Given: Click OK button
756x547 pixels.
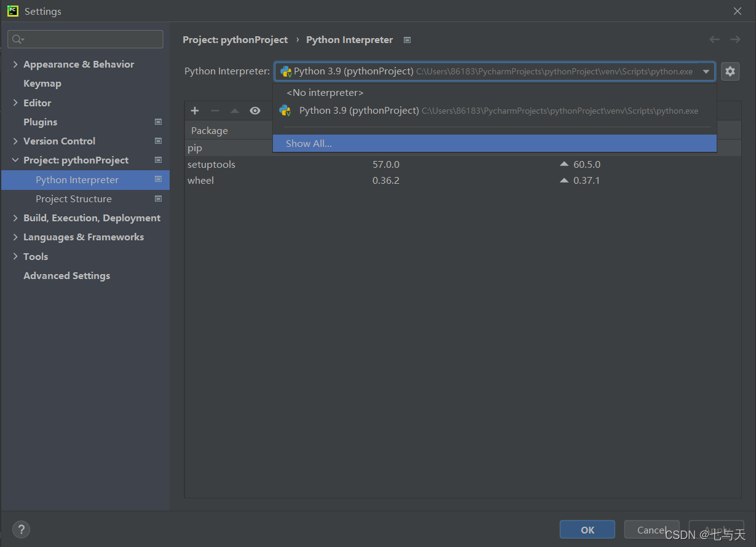Looking at the screenshot, I should tap(588, 530).
